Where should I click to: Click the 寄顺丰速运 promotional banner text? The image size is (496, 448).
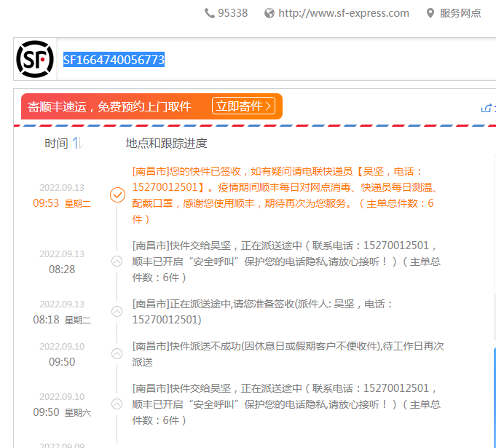click(x=109, y=106)
